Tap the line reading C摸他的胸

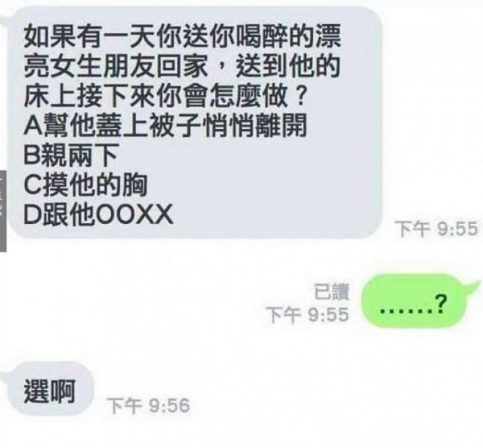coord(86,185)
